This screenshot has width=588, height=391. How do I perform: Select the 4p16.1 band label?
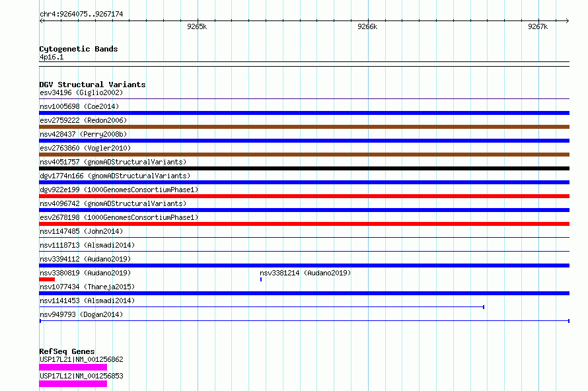(x=52, y=57)
